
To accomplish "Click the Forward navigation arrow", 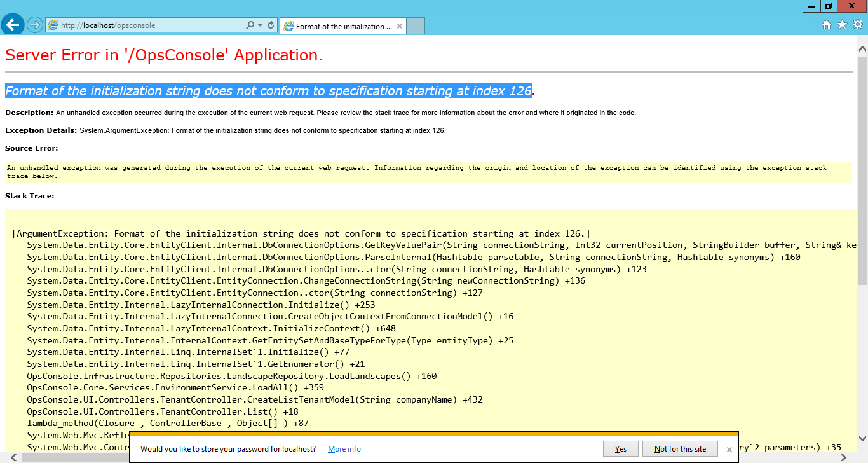I will (34, 25).
